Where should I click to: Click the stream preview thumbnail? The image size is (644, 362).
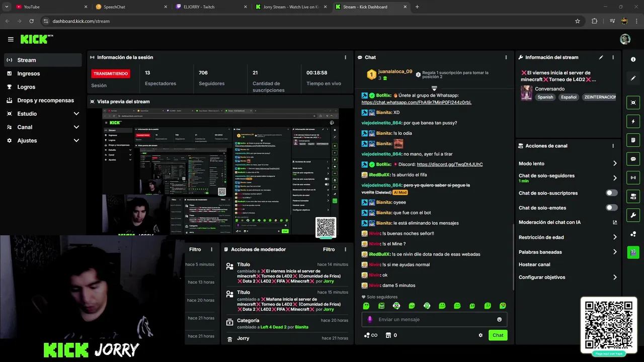[220, 172]
